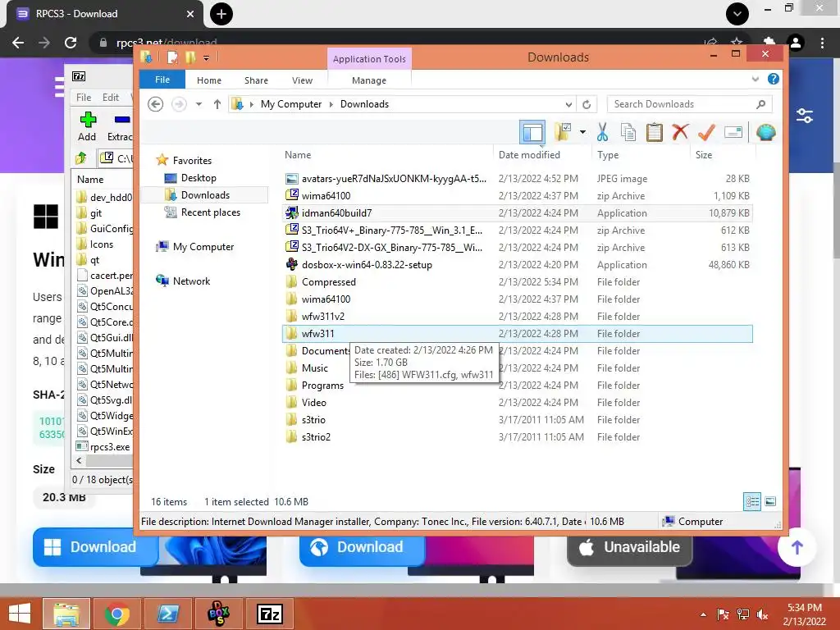Open DOSBox from the taskbar

(218, 614)
